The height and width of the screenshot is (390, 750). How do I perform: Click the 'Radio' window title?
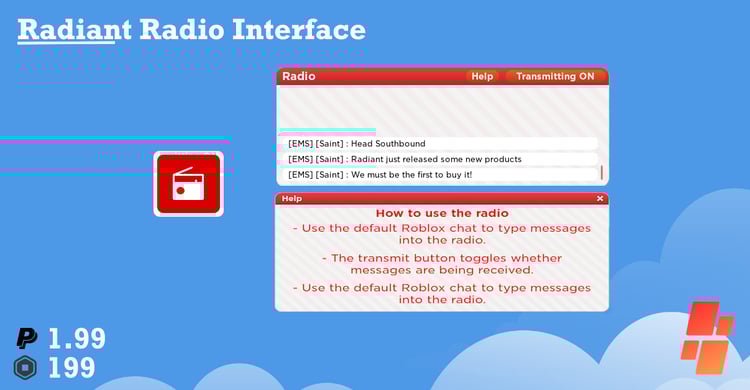[x=298, y=76]
